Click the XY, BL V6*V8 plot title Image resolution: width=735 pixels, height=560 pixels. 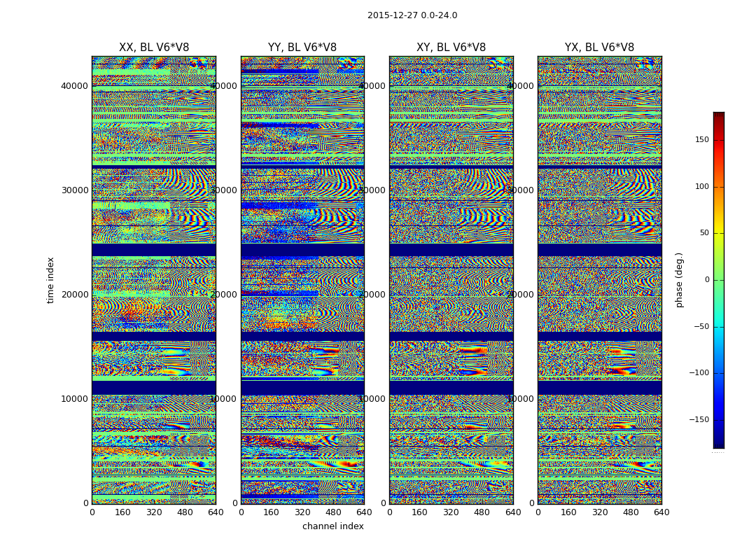coord(451,48)
